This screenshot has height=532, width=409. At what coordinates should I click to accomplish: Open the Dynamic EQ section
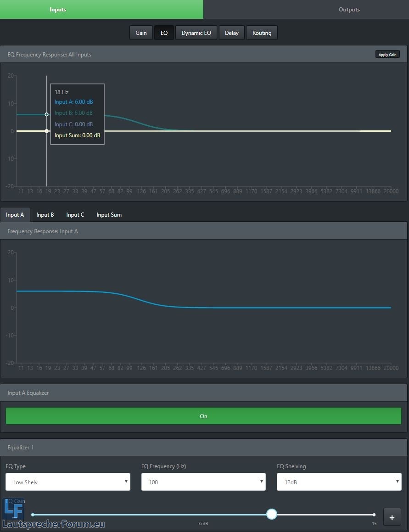coord(196,33)
